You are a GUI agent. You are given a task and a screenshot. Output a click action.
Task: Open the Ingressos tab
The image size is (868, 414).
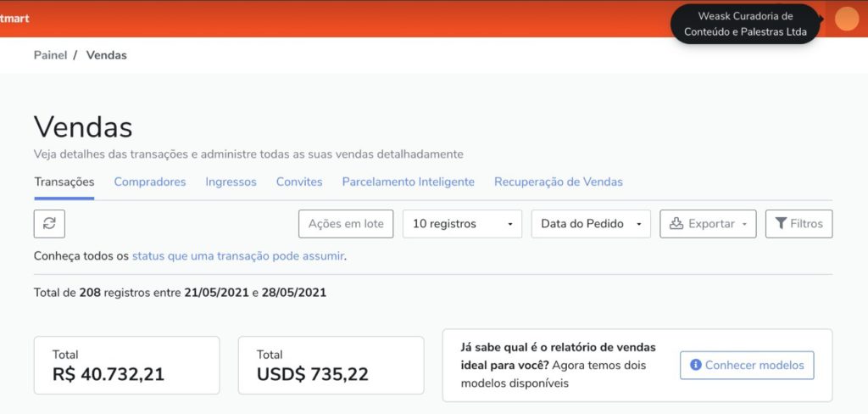pyautogui.click(x=231, y=182)
